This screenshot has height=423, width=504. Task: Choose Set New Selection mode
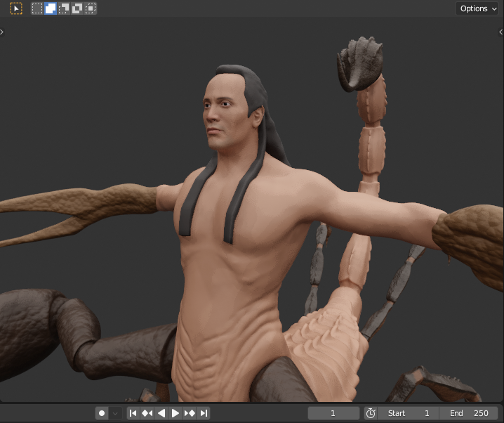pyautogui.click(x=37, y=8)
